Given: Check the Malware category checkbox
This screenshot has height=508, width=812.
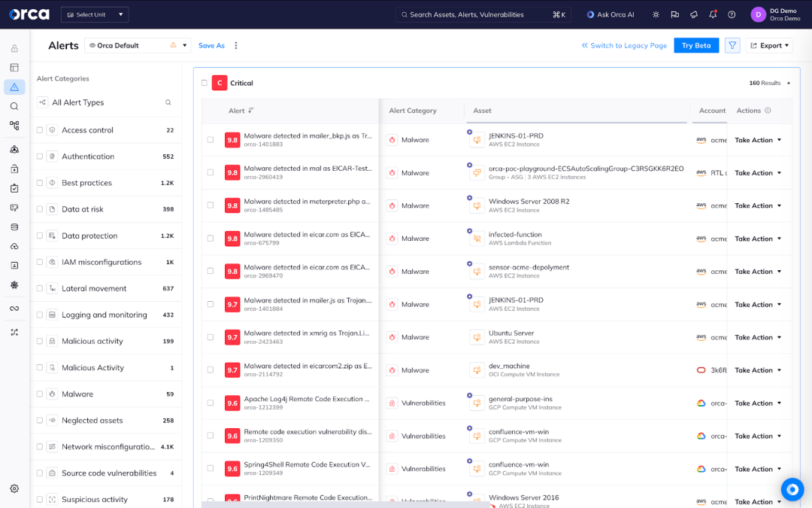Looking at the screenshot, I should tap(40, 394).
